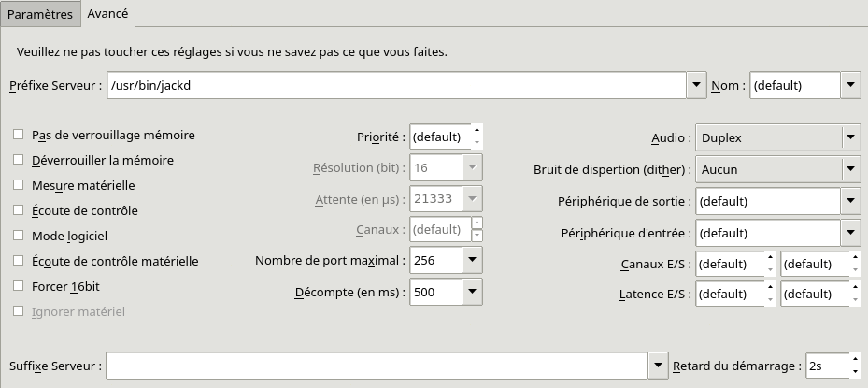Select the Avancé tab

(107, 14)
